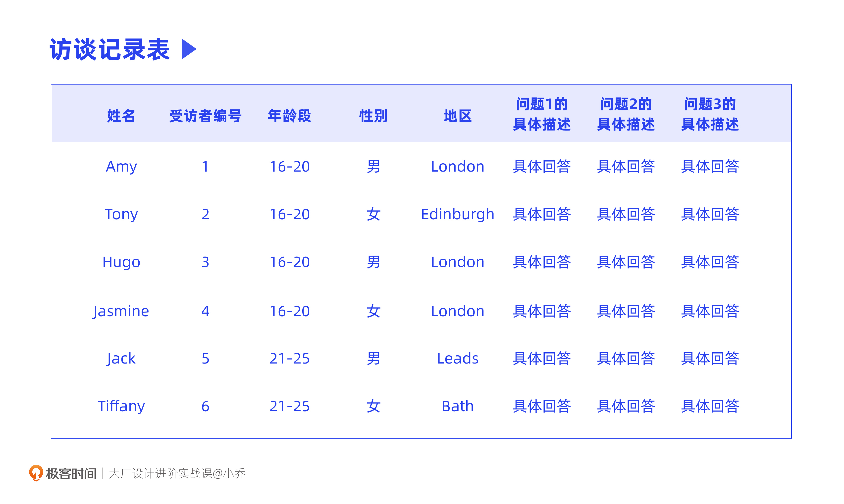
Task: Select the name cell Jasmine
Action: pos(121,311)
